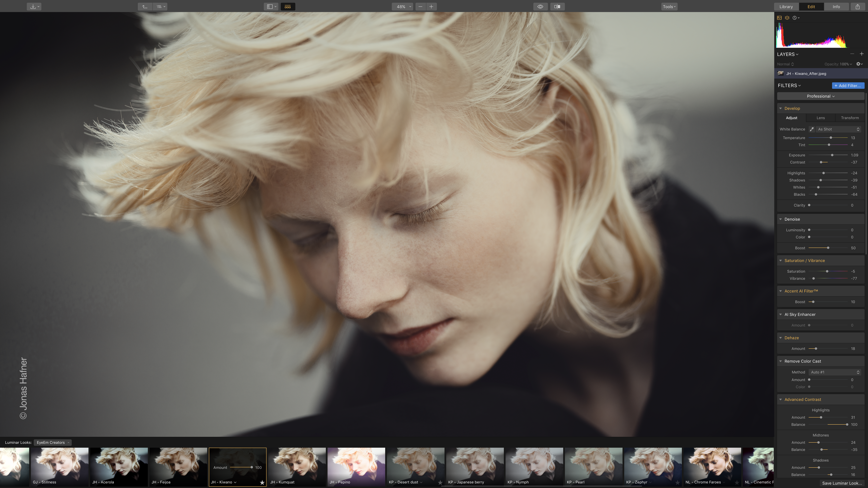Image resolution: width=868 pixels, height=488 pixels.
Task: Click Save Luminar Look button
Action: tap(842, 483)
